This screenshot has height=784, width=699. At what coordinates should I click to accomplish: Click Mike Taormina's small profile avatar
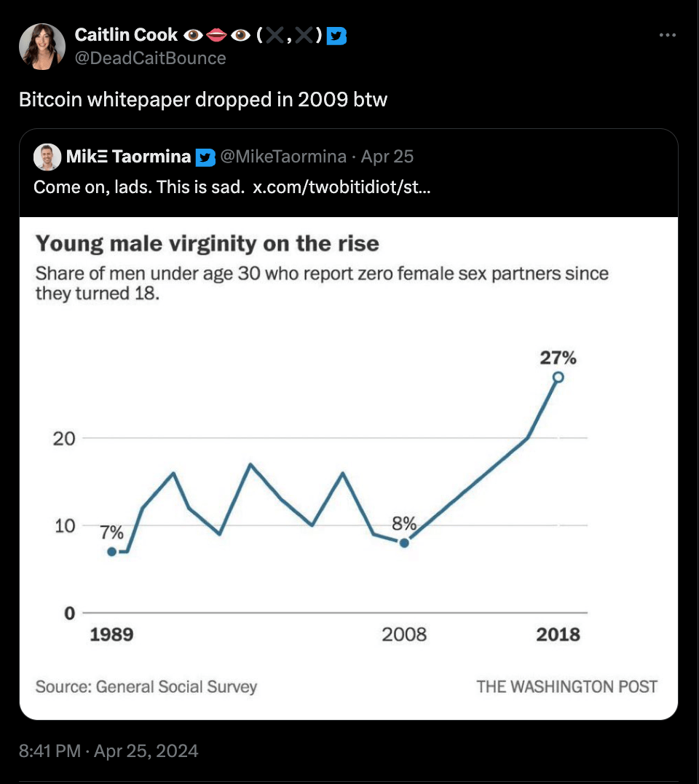click(47, 157)
